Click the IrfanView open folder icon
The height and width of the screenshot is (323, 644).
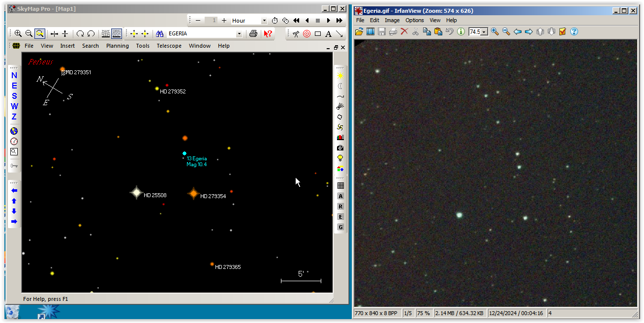click(x=359, y=31)
